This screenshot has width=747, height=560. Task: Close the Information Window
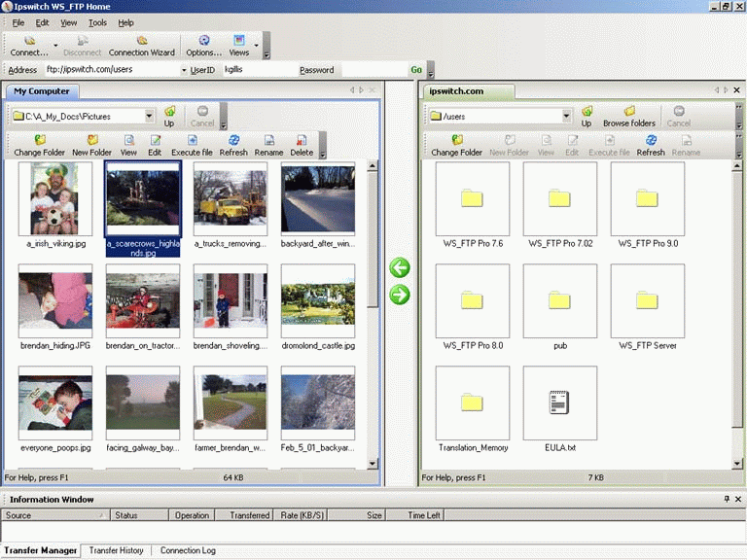738,499
